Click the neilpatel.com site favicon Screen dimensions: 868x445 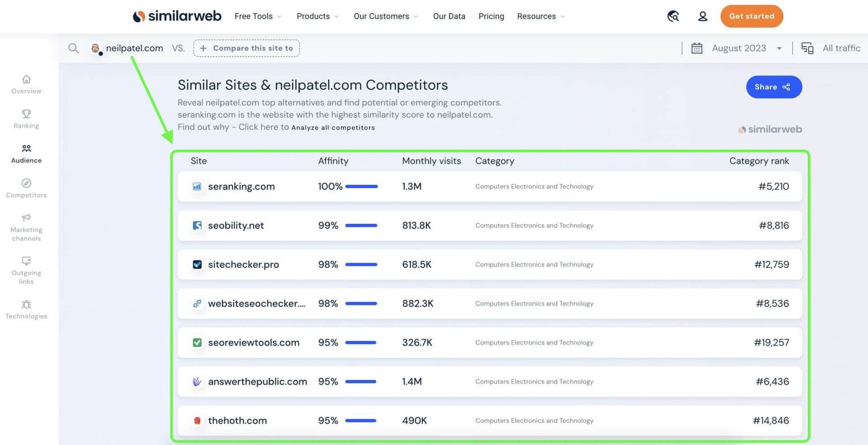95,48
